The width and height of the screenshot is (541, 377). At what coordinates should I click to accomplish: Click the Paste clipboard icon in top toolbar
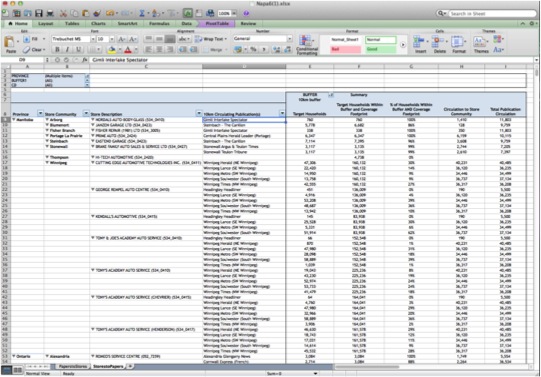pyautogui.click(x=86, y=13)
